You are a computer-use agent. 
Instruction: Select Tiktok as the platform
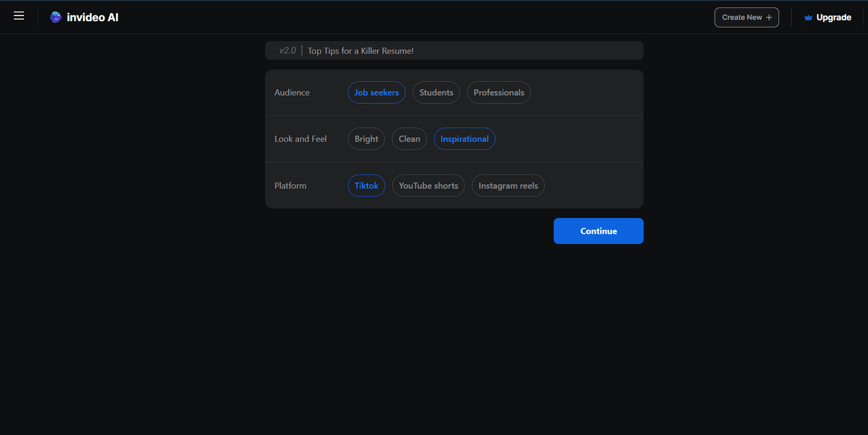click(366, 185)
